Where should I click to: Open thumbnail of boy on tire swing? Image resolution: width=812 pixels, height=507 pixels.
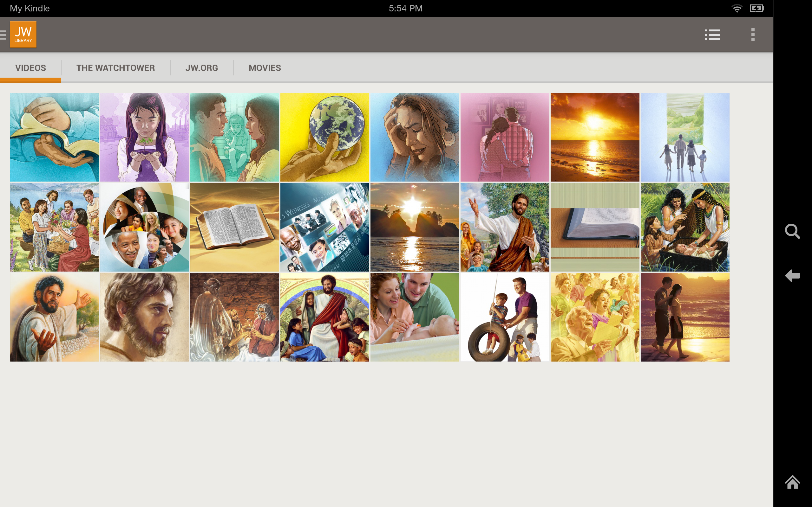505,317
